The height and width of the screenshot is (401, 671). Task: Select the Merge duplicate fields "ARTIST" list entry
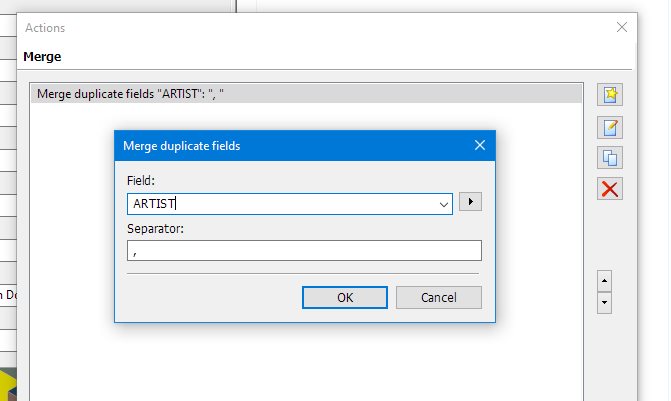(306, 94)
